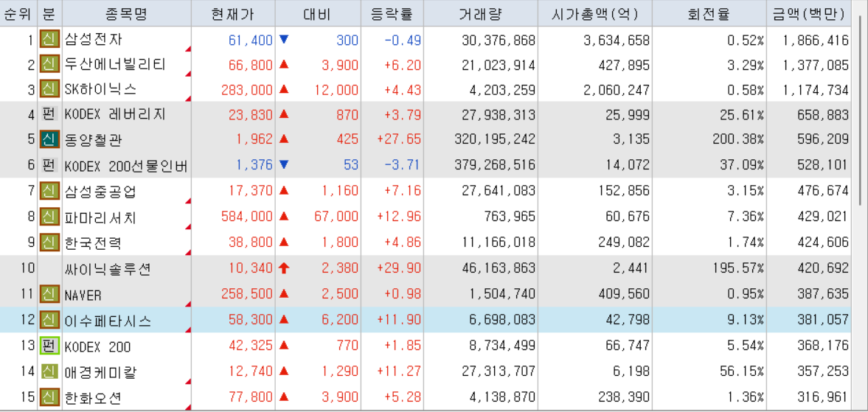The height and width of the screenshot is (412, 868).
Task: Click turnover 200.38% for 동양철관
Action: coord(738,141)
